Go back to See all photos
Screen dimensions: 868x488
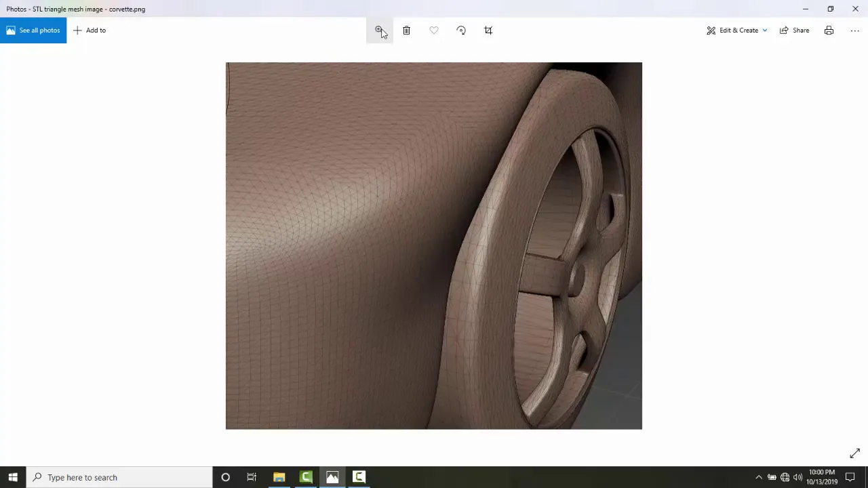33,30
